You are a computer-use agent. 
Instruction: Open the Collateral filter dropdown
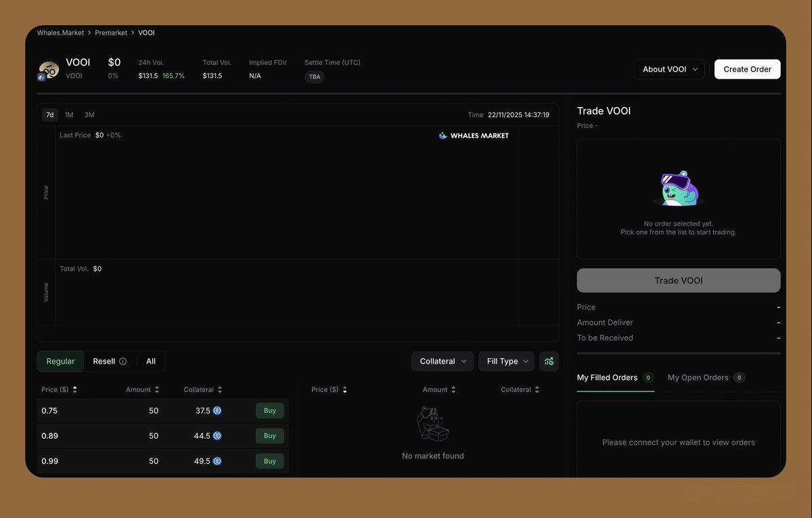(443, 362)
